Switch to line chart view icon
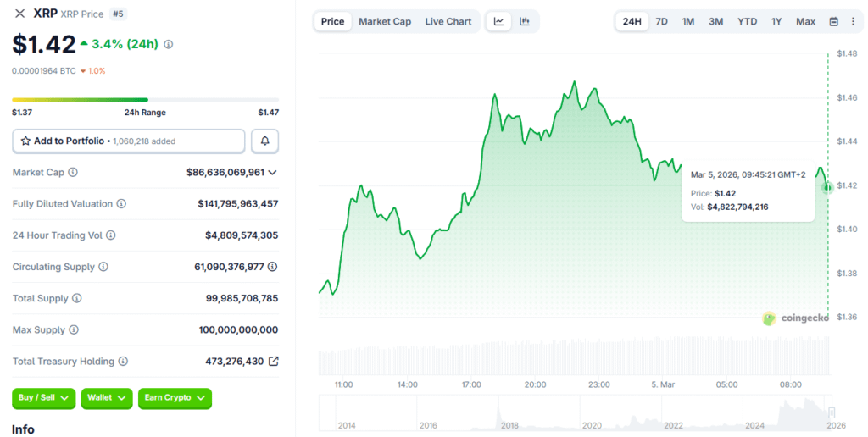Viewport: 868px width, 437px height. tap(499, 21)
